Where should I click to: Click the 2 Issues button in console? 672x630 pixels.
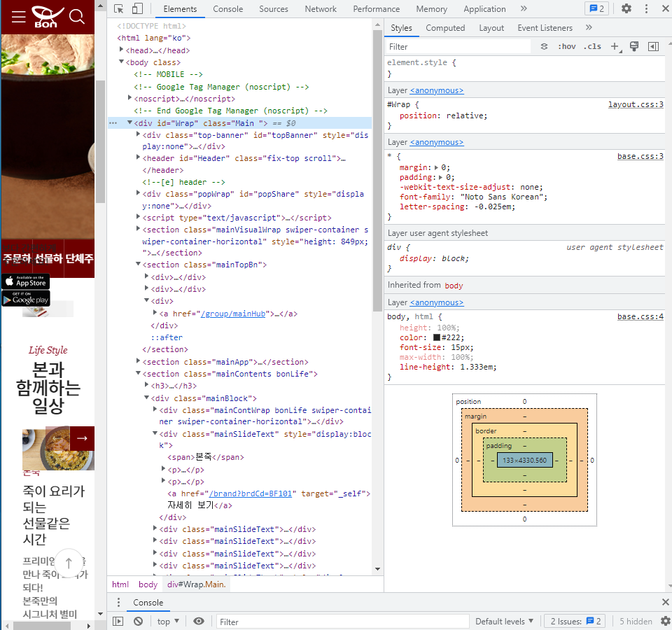click(575, 622)
